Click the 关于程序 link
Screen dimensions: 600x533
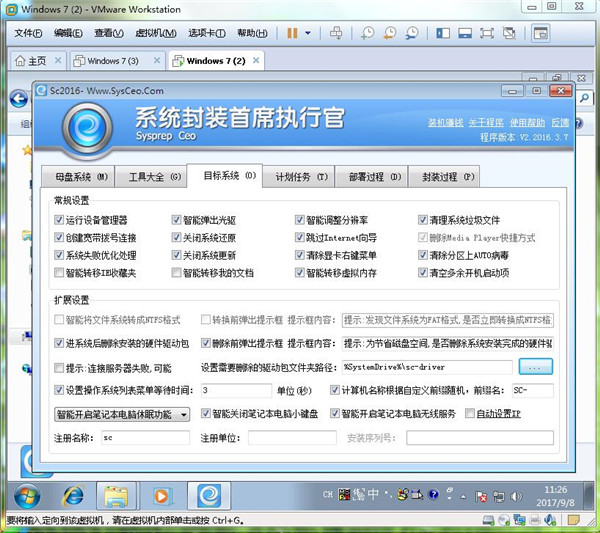coord(486,122)
